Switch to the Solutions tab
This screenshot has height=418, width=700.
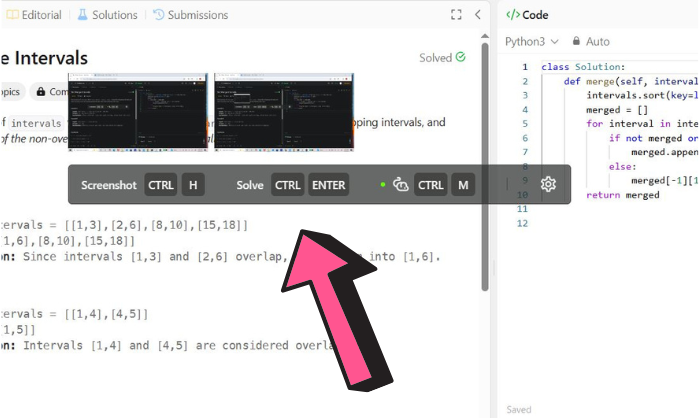point(113,15)
